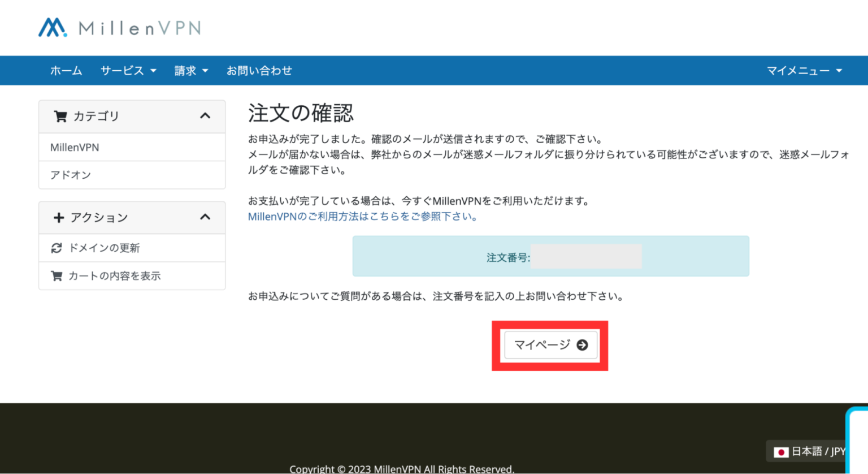Screen dimensions: 868x474
Task: Click the arrow circle icon in マイページ button
Action: click(x=582, y=345)
